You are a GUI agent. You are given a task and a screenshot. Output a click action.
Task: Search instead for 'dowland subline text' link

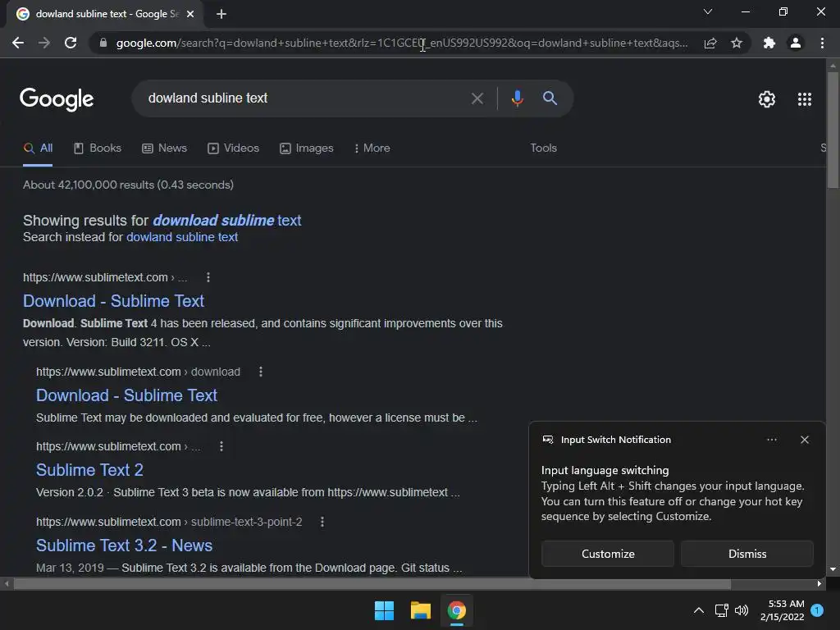click(182, 237)
